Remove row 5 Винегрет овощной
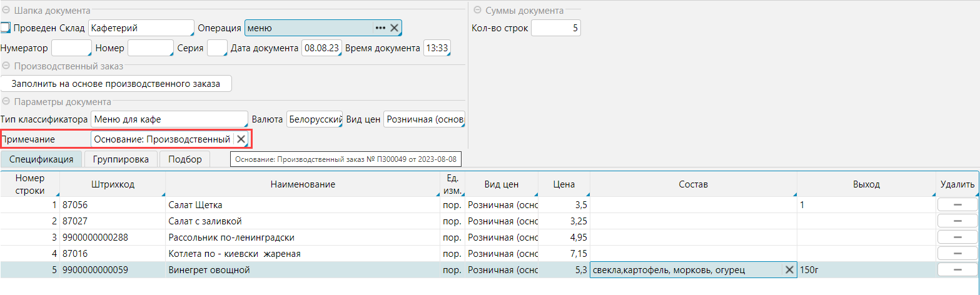 pyautogui.click(x=957, y=270)
